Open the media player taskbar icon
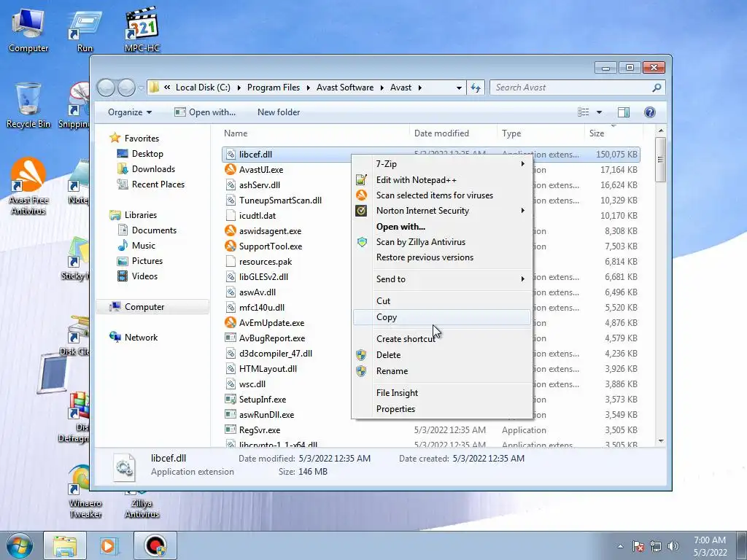 pos(109,545)
